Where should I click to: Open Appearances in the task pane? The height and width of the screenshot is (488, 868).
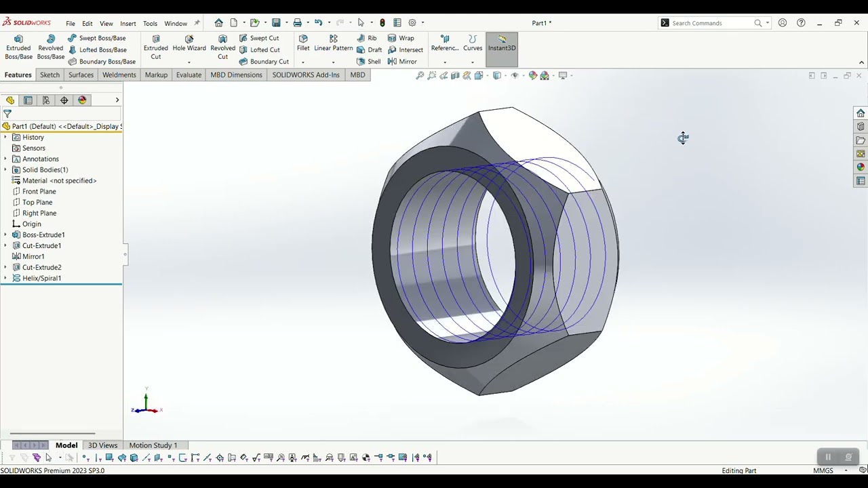[861, 167]
